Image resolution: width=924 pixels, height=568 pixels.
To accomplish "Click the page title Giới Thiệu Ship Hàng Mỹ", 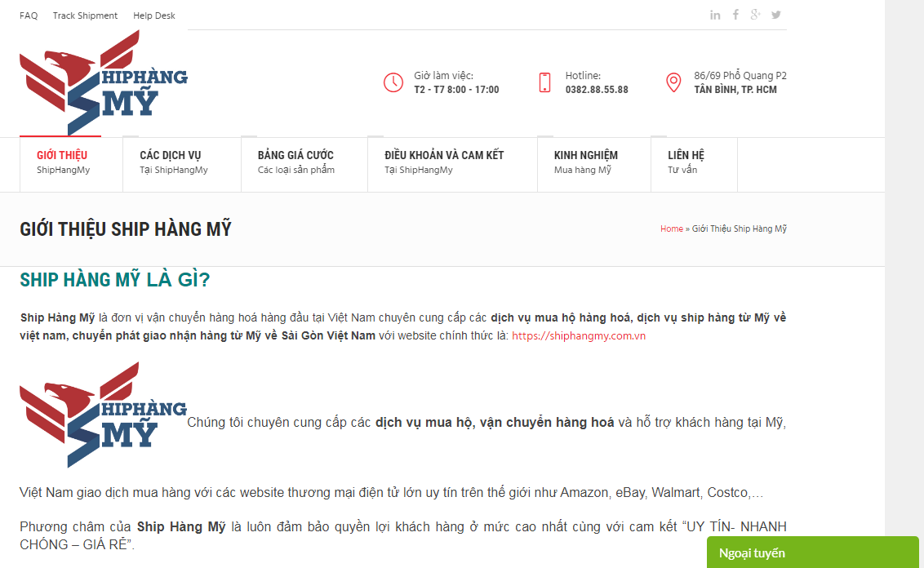I will 126,229.
